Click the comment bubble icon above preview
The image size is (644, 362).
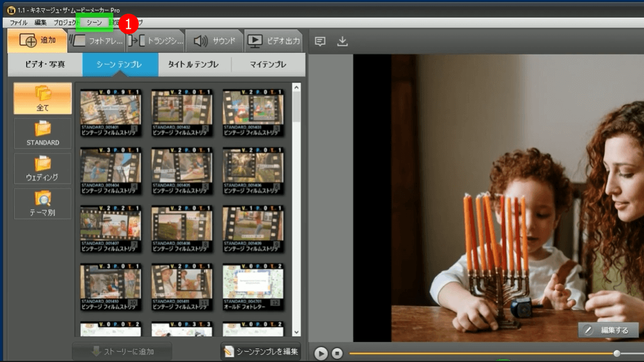click(x=320, y=41)
